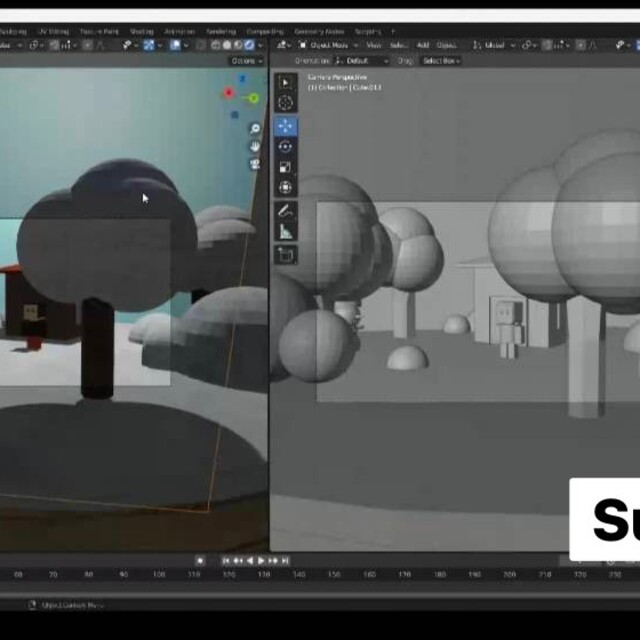This screenshot has width=640, height=640.
Task: Open overlays dropdown arrow in left viewport
Action: click(186, 45)
